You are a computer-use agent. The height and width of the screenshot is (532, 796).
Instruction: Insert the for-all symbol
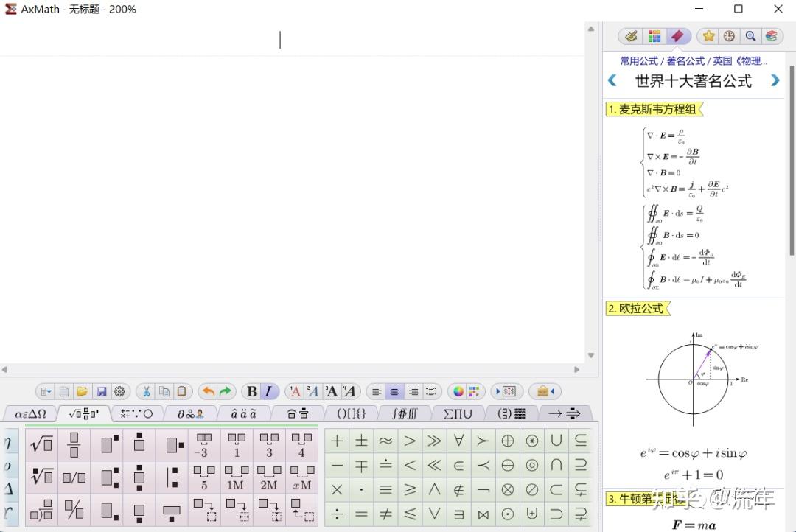(x=458, y=441)
